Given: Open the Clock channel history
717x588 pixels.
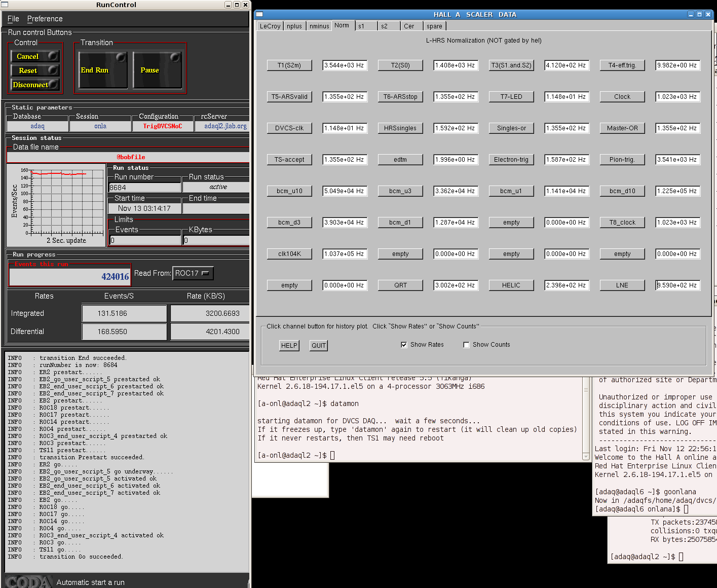Looking at the screenshot, I should pos(622,97).
